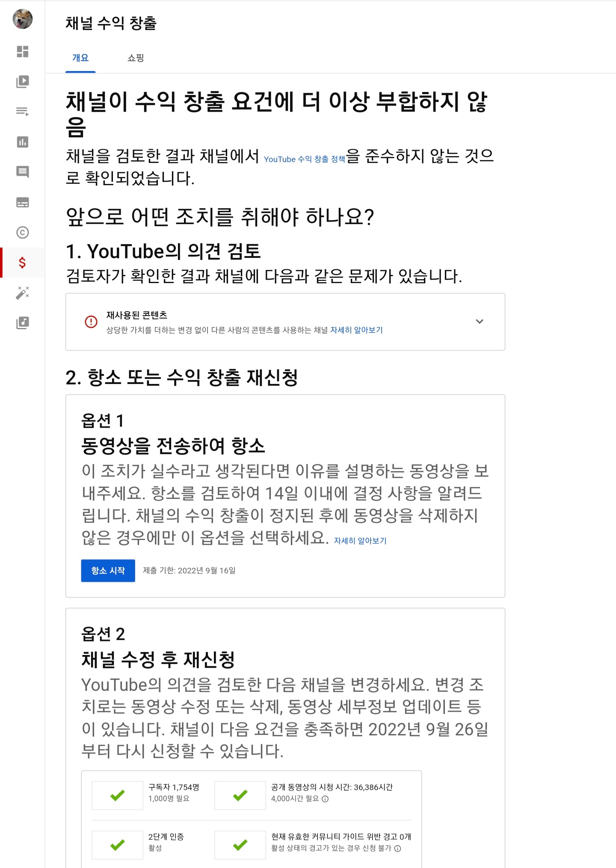Click the green checkmark beside 구독자 1,754명
Image resolution: width=616 pixels, height=868 pixels.
tap(118, 795)
